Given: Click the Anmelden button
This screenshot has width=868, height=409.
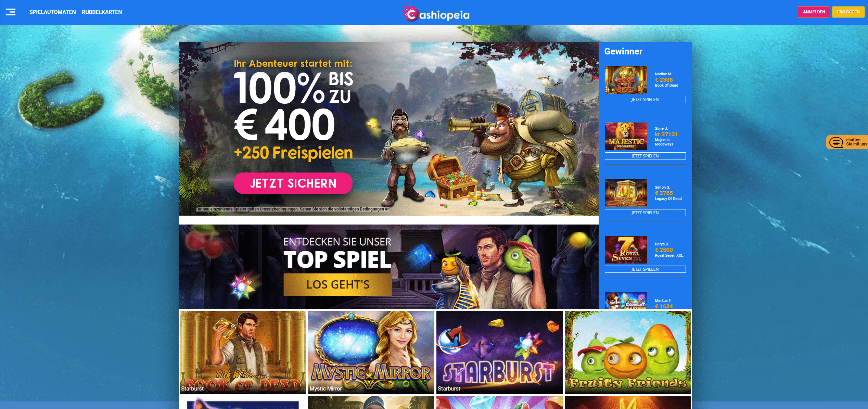Looking at the screenshot, I should 814,12.
